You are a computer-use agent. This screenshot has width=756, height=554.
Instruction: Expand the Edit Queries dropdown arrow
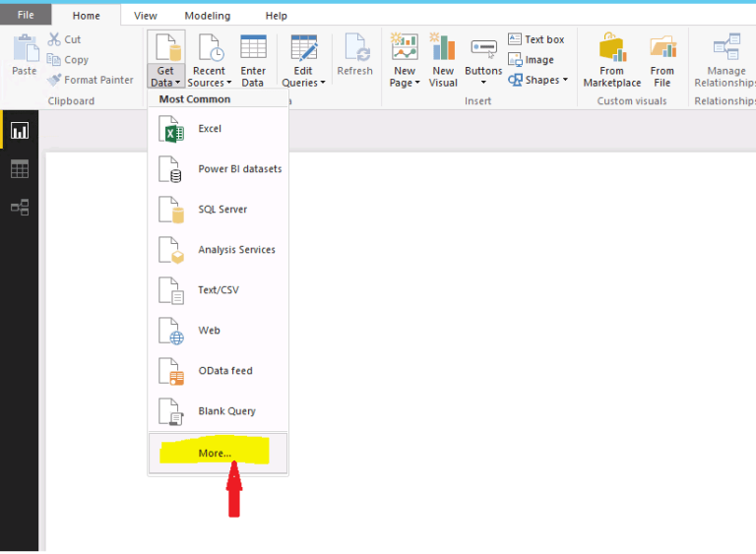click(x=323, y=83)
